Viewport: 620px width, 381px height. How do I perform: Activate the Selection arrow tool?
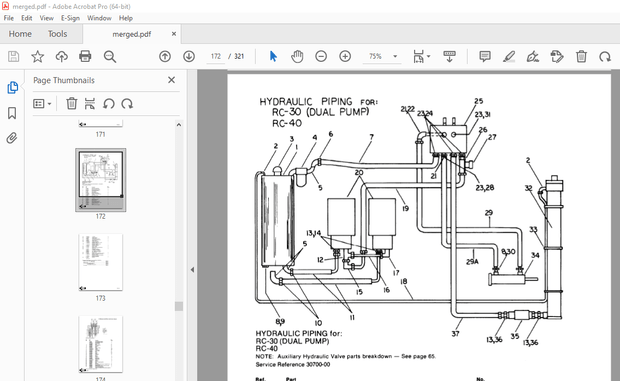coord(273,57)
